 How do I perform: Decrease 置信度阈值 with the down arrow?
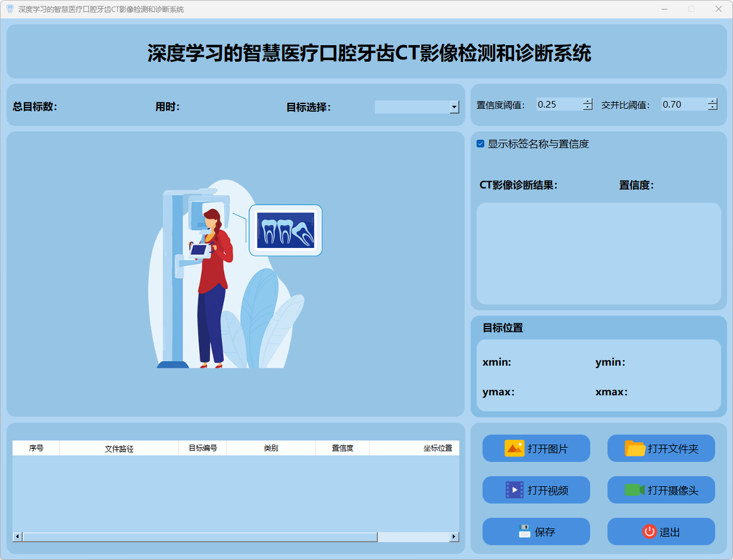tap(588, 108)
